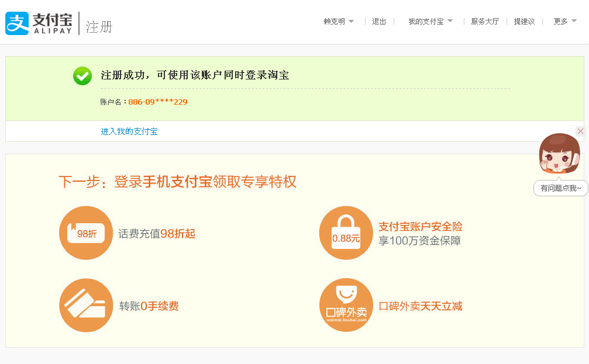The height and width of the screenshot is (364, 589).
Task: Click the green registration success checkmark icon
Action: click(82, 76)
